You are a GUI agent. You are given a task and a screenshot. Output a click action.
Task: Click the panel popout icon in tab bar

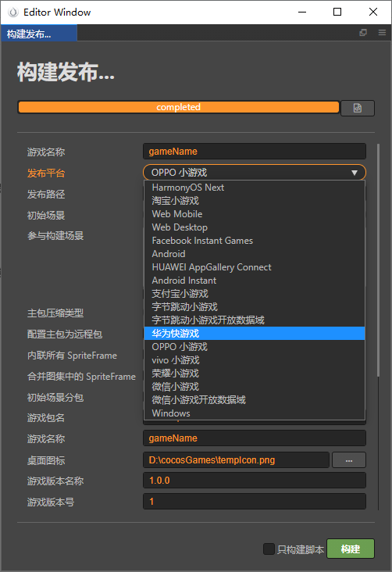[x=363, y=33]
